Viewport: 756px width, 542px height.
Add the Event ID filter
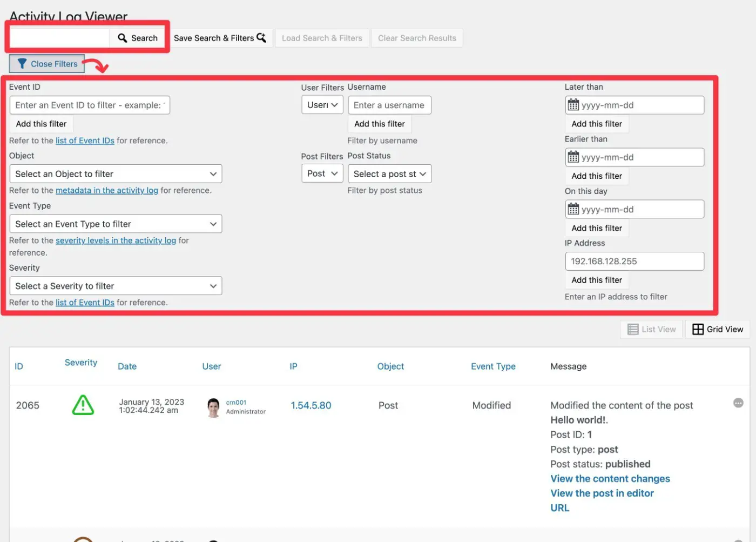pos(41,124)
